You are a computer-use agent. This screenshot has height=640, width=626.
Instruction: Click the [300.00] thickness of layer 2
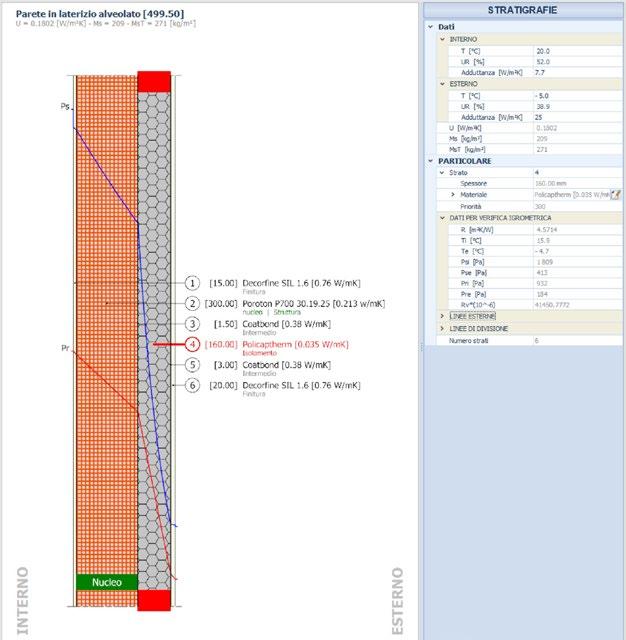tap(221, 304)
